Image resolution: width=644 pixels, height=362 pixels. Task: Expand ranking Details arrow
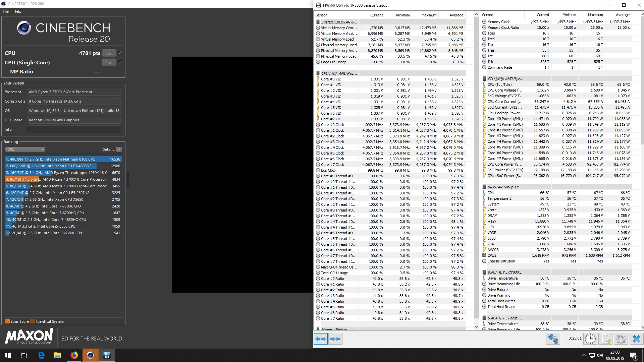point(119,149)
